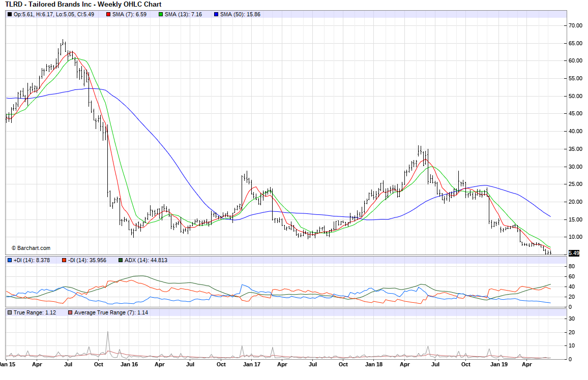588x380 pixels.
Task: Click the Average True Range legend swatch
Action: [70, 312]
